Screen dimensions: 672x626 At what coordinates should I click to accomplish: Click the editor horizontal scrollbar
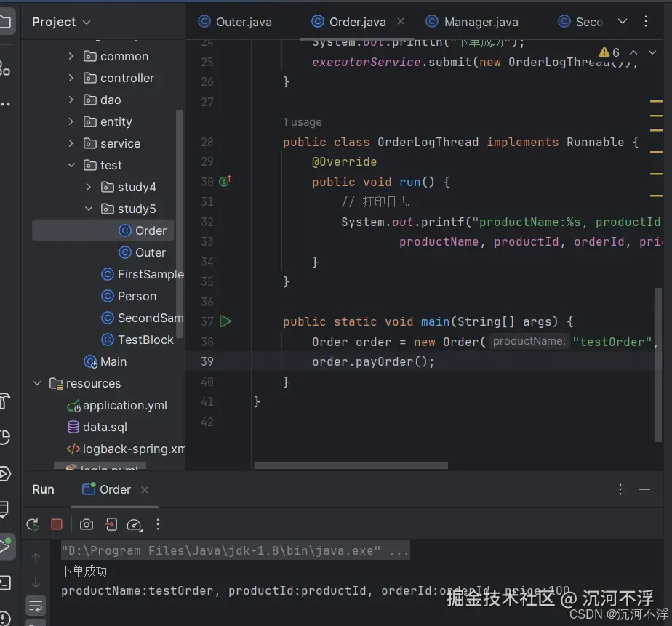point(351,465)
